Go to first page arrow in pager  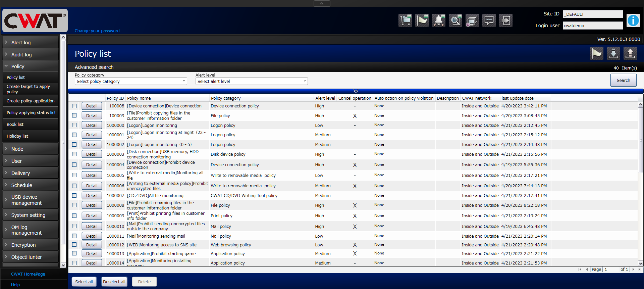(x=580, y=269)
